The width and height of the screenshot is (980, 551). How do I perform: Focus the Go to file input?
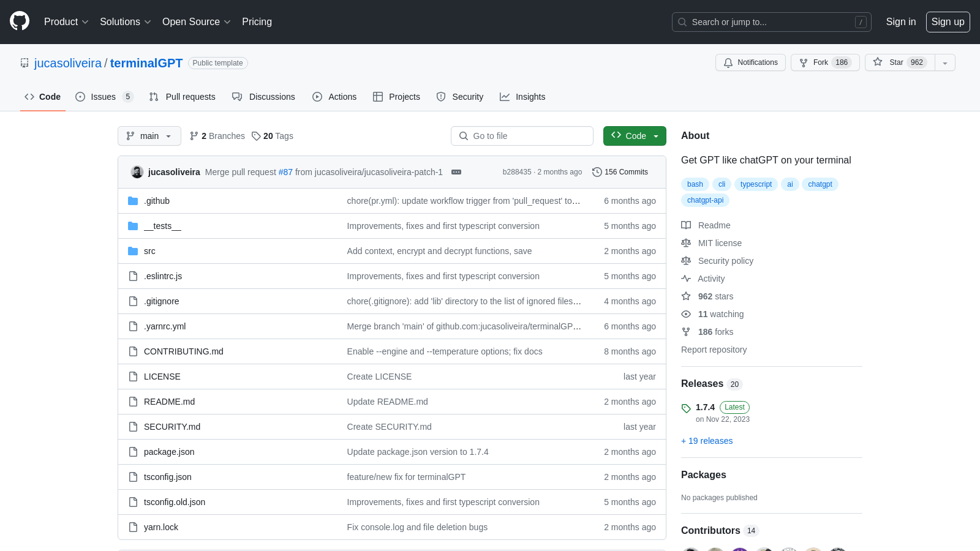(x=522, y=136)
